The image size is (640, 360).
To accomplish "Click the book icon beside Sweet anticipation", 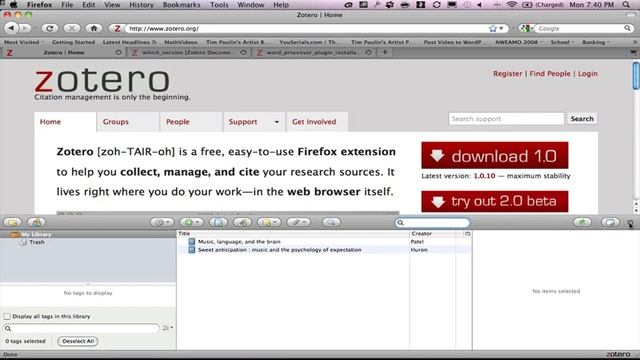I will (x=192, y=250).
